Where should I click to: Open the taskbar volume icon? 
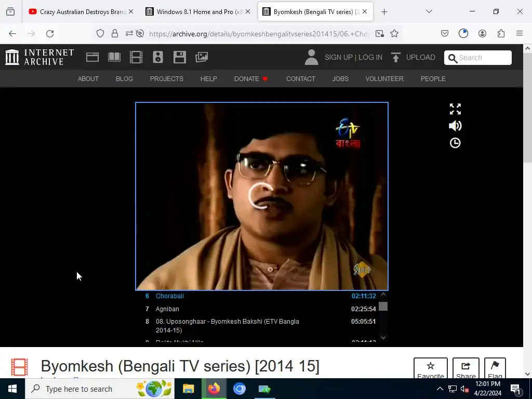pyautogui.click(x=464, y=389)
